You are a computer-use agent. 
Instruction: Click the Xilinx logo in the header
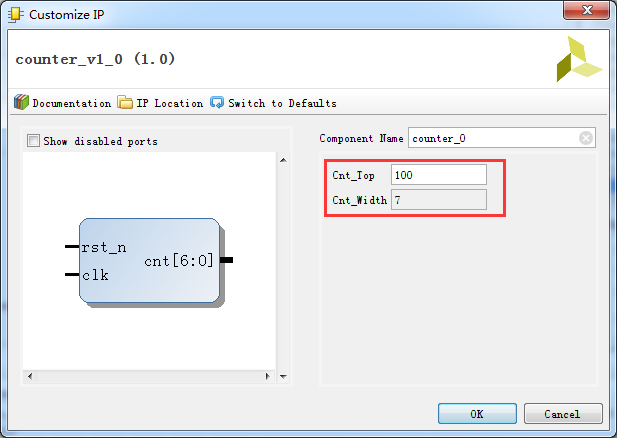579,59
